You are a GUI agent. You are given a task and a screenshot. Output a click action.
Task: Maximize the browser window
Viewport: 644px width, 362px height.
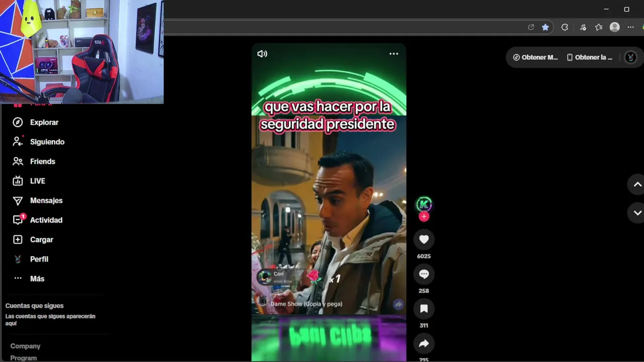tap(626, 9)
